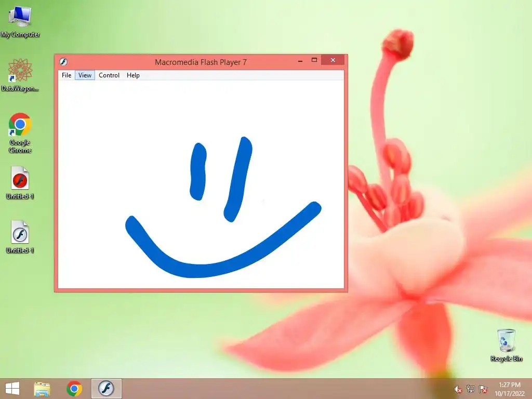This screenshot has width=532, height=399.
Task: Select the gray Flash Untitled-1 file icon
Action: pos(20,237)
